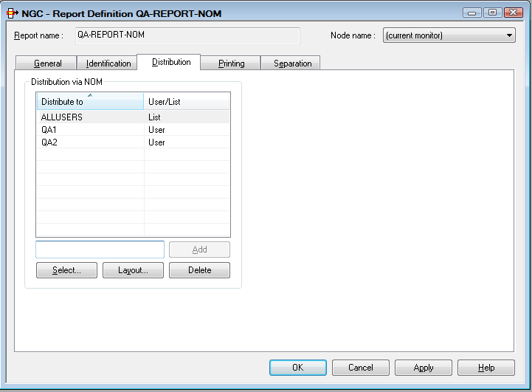Viewport: 532px width, 392px height.
Task: Switch to the General tab
Action: point(46,63)
